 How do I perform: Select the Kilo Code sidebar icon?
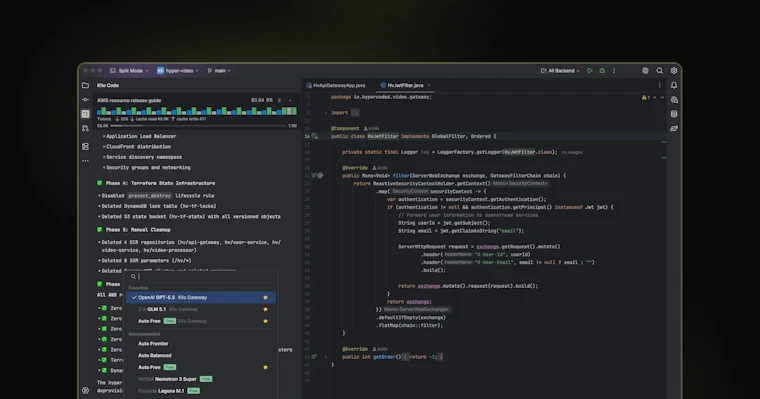click(x=85, y=114)
